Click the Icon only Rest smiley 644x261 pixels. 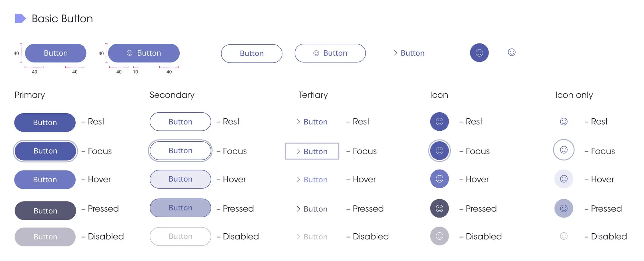(x=563, y=122)
